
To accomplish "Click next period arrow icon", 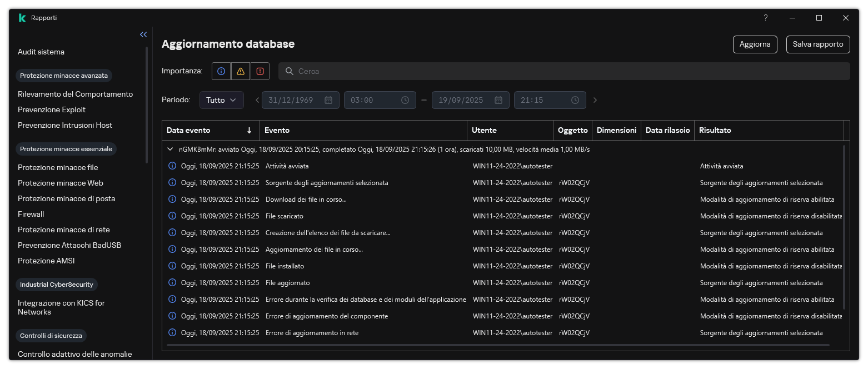I will 595,100.
